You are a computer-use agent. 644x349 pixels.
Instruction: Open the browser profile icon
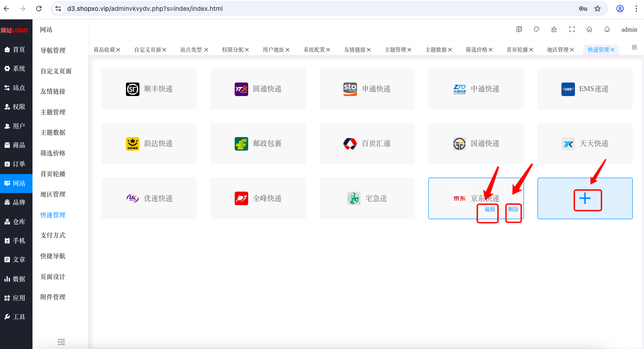coord(620,9)
